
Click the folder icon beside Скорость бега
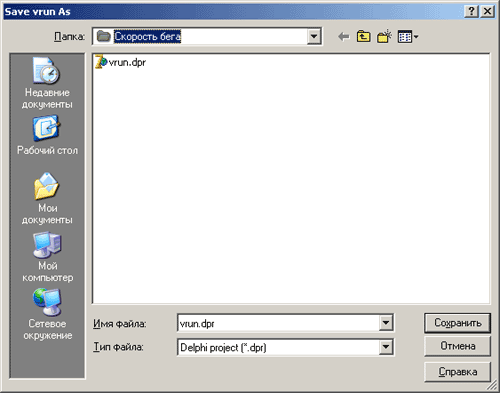[104, 36]
